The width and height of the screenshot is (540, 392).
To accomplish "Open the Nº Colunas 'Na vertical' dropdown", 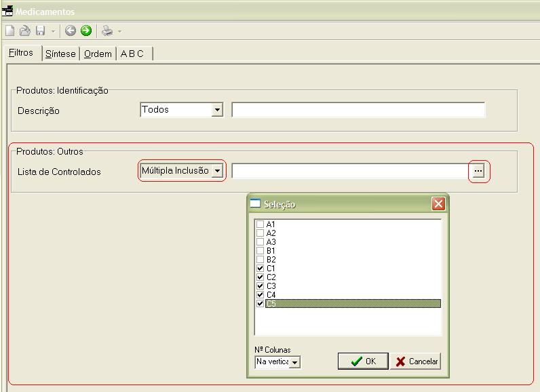I will 295,362.
